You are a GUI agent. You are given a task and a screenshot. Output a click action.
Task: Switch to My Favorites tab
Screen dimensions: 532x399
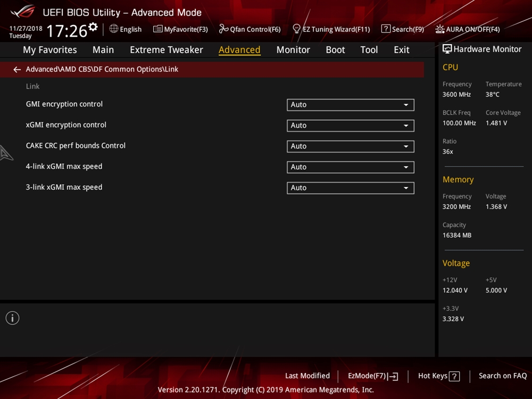coord(50,50)
